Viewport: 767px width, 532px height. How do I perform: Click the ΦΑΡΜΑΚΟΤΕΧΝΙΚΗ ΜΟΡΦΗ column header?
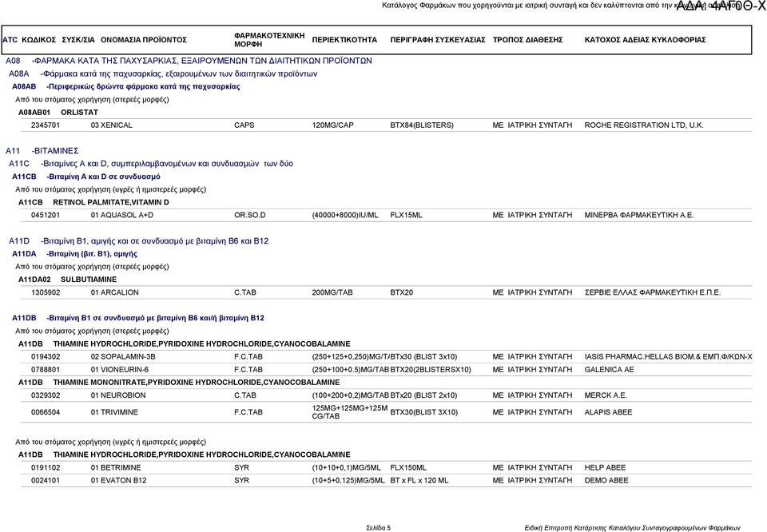269,40
